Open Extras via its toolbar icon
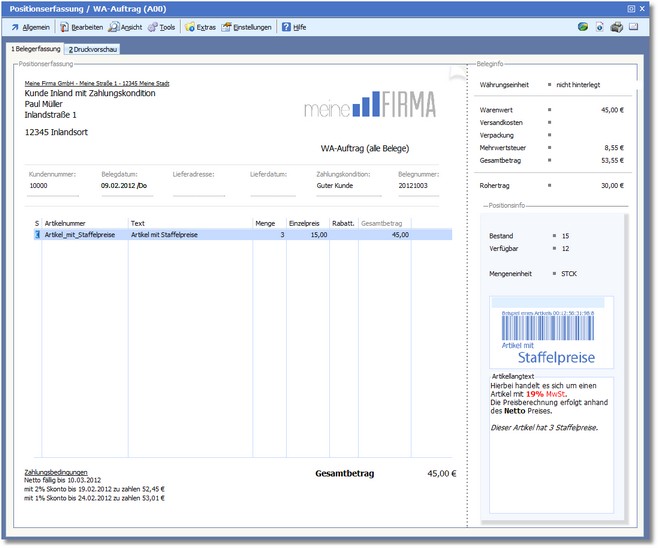 coord(190,27)
